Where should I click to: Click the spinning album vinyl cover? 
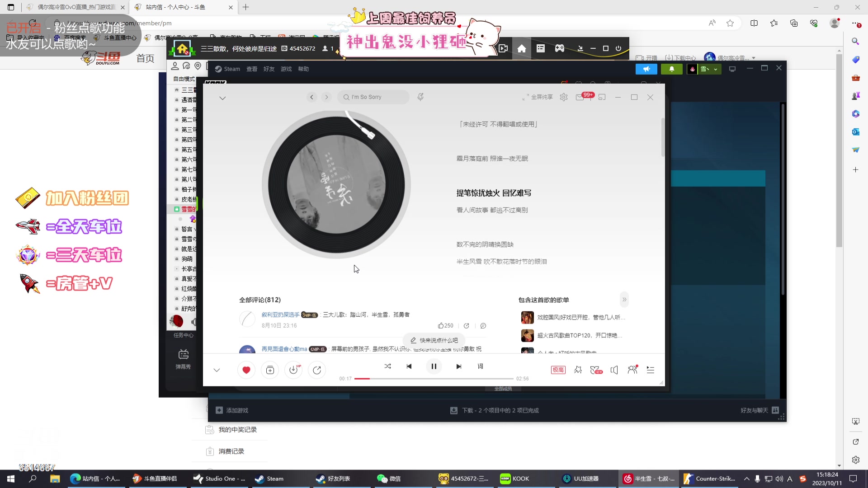(x=336, y=184)
